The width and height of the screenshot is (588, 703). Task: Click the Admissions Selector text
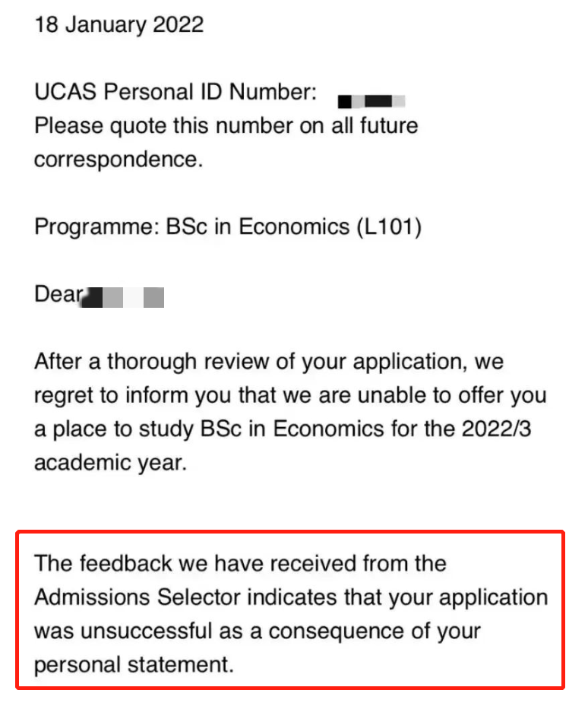tap(138, 597)
